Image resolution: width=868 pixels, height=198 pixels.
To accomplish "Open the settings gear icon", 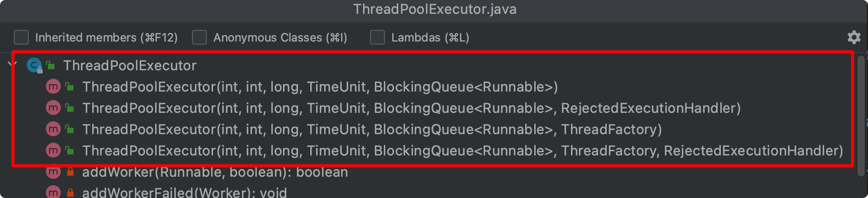I will [854, 37].
